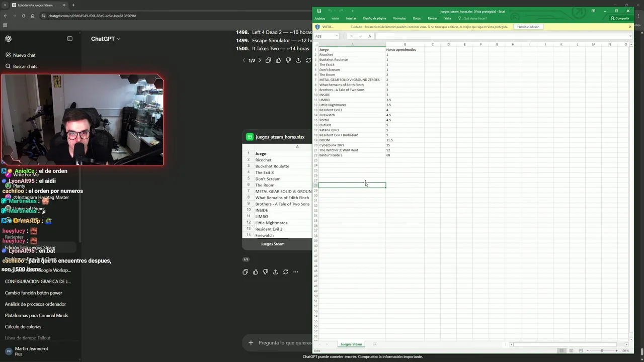Select the Juegos Steam sheet tab
This screenshot has width=644, height=362.
[351, 344]
